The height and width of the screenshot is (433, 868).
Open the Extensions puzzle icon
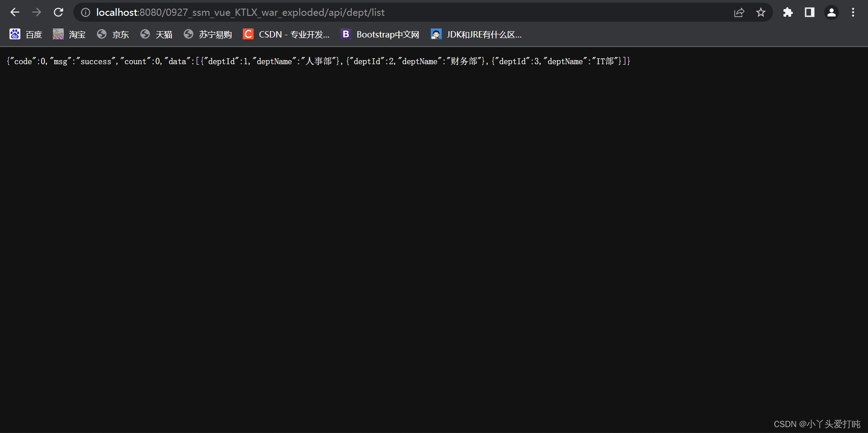pyautogui.click(x=788, y=12)
